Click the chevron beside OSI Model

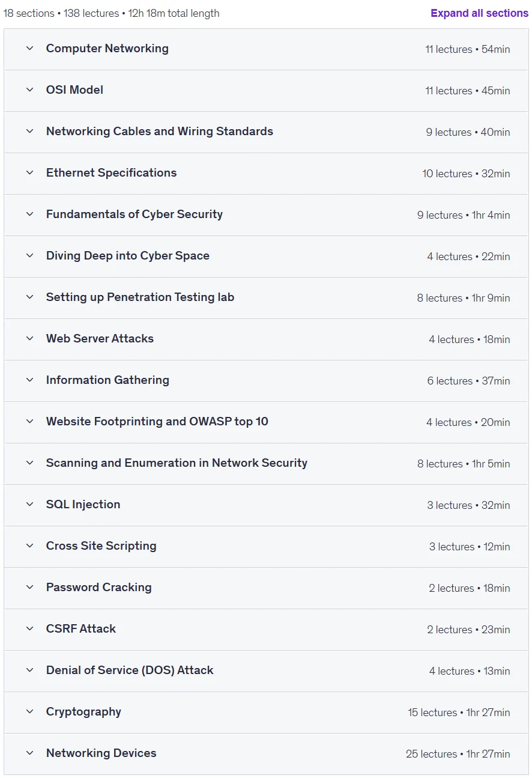click(29, 90)
